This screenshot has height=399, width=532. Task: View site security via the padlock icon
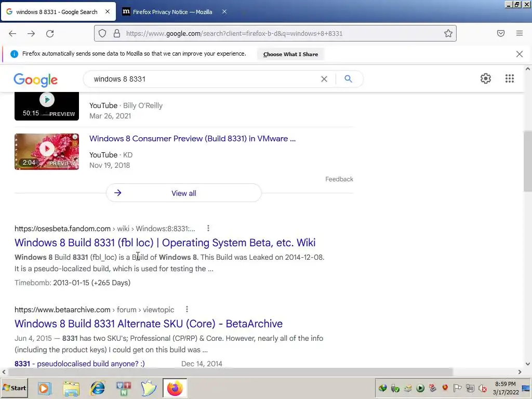(x=117, y=33)
